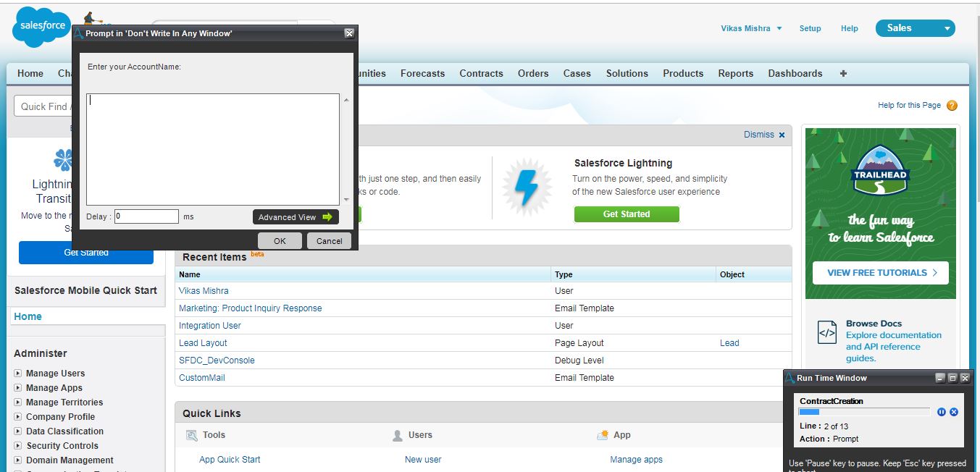
Task: Open Integration User recent item
Action: (210, 326)
